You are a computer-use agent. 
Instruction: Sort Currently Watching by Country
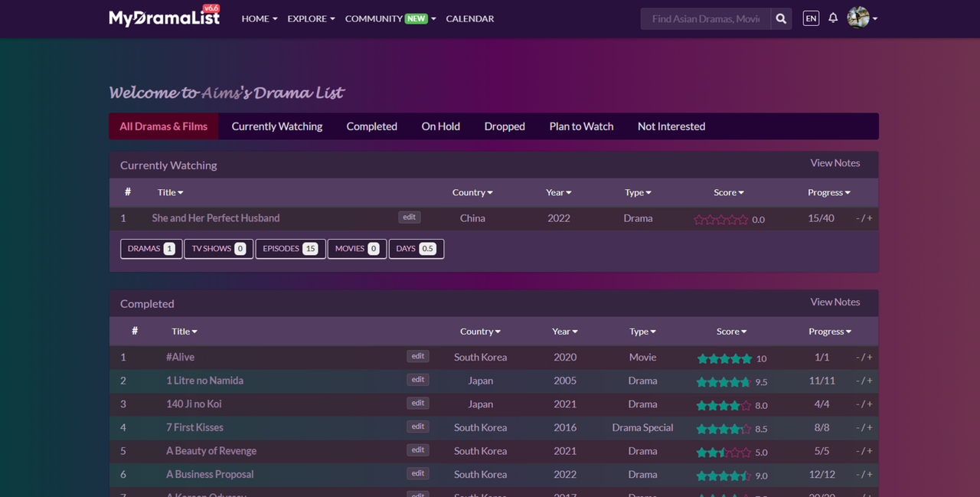coord(472,192)
